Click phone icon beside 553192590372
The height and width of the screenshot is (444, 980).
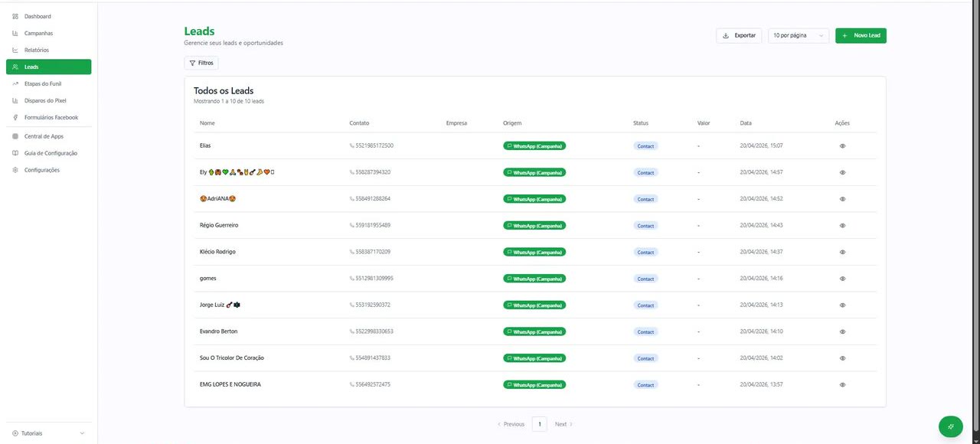pos(352,305)
